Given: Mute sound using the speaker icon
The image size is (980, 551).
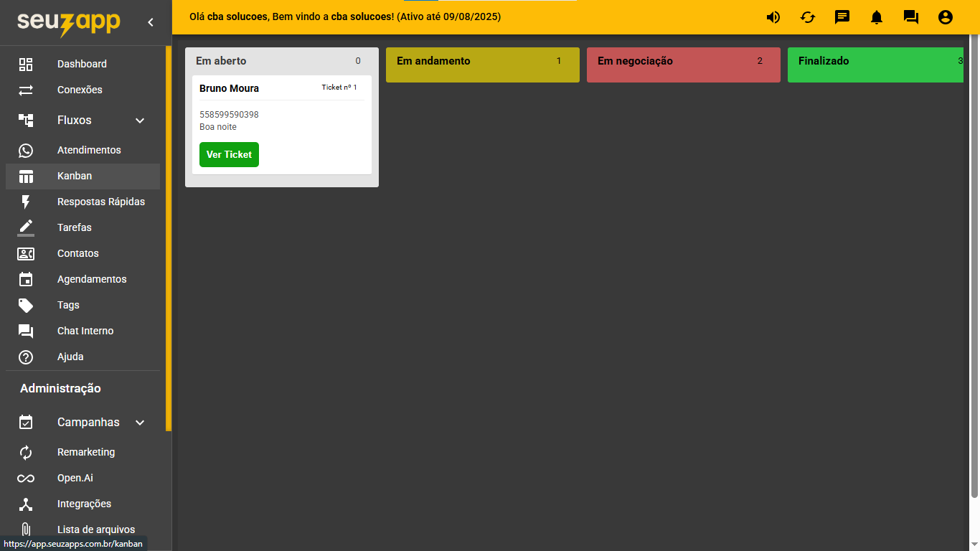Looking at the screenshot, I should pos(773,17).
